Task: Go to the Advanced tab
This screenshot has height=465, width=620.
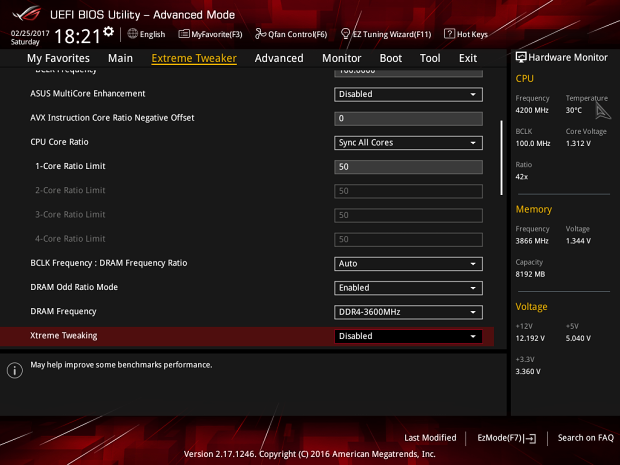Action: (279, 58)
